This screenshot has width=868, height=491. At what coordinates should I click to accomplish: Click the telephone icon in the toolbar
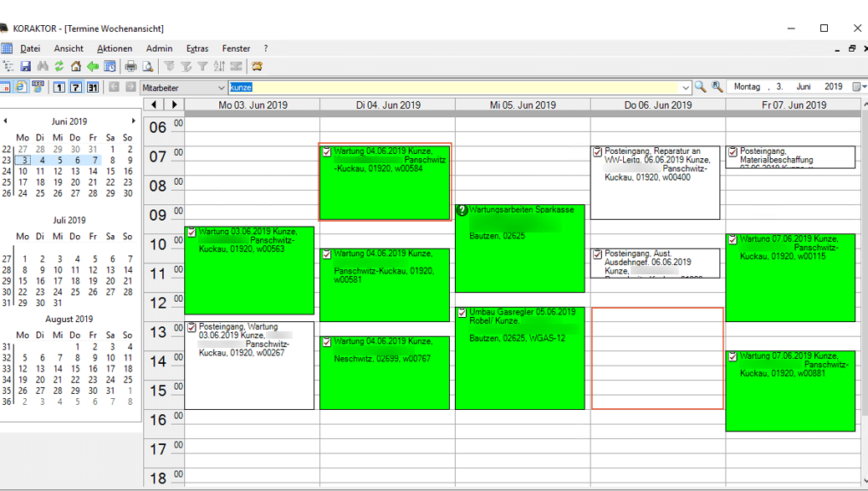tap(258, 66)
